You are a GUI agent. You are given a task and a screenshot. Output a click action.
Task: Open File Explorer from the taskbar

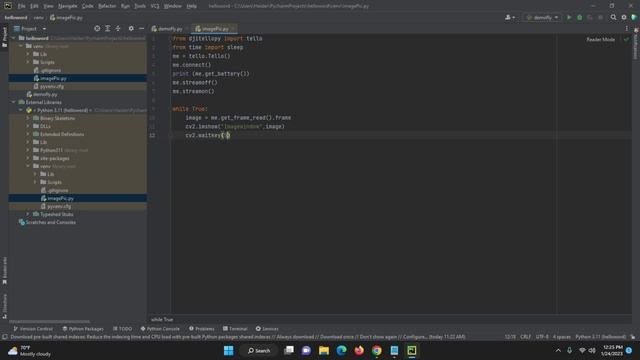coord(324,351)
